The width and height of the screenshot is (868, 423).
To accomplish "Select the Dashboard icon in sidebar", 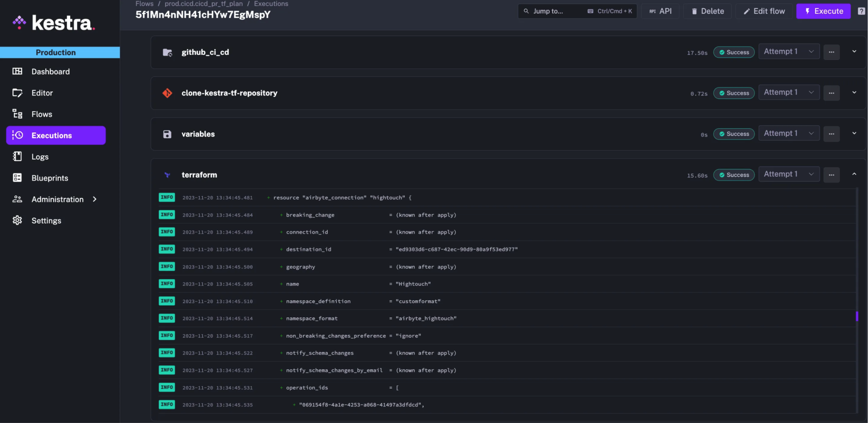I will coord(17,71).
